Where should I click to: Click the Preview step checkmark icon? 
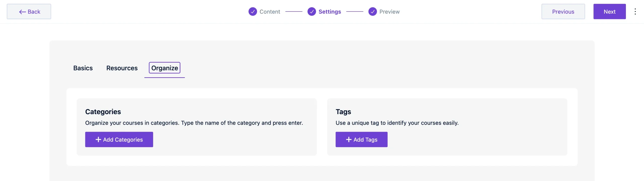pos(372,11)
